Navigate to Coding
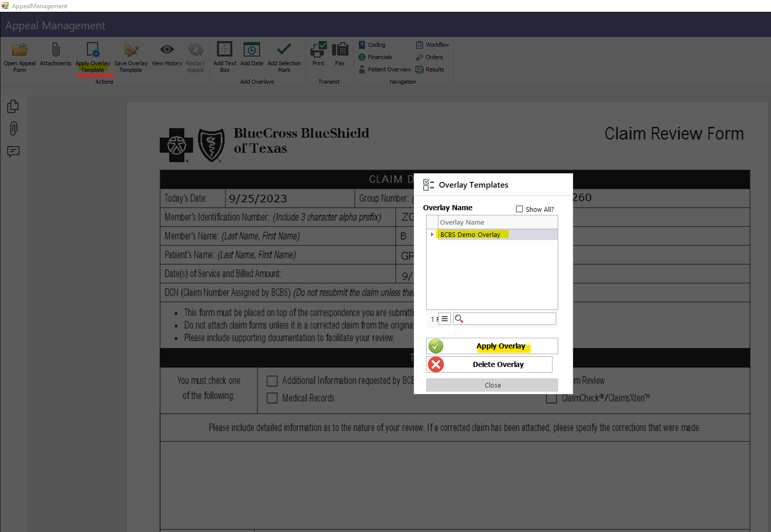 pos(372,45)
